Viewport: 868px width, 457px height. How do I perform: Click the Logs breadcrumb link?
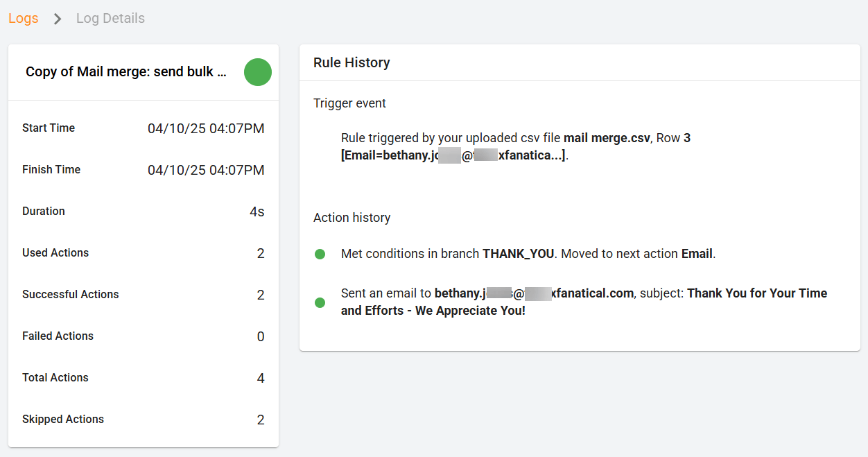click(23, 18)
